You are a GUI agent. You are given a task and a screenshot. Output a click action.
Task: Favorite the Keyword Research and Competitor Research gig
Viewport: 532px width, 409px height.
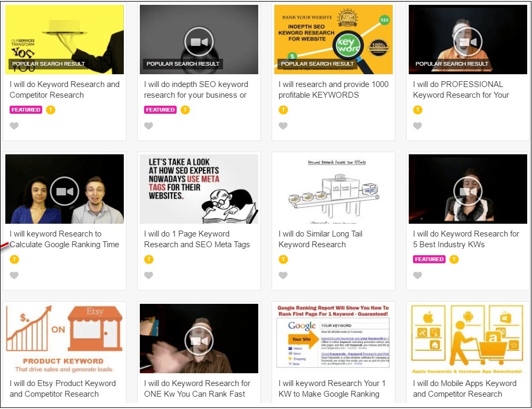(14, 126)
